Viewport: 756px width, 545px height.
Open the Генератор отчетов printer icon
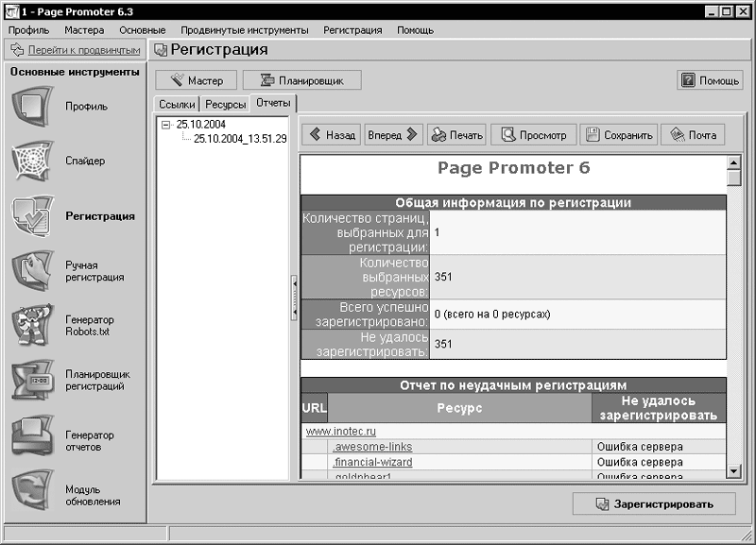click(x=32, y=435)
